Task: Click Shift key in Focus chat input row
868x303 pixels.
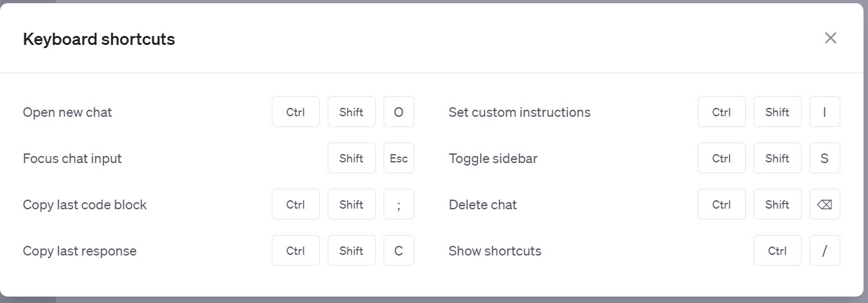Action: pos(351,159)
